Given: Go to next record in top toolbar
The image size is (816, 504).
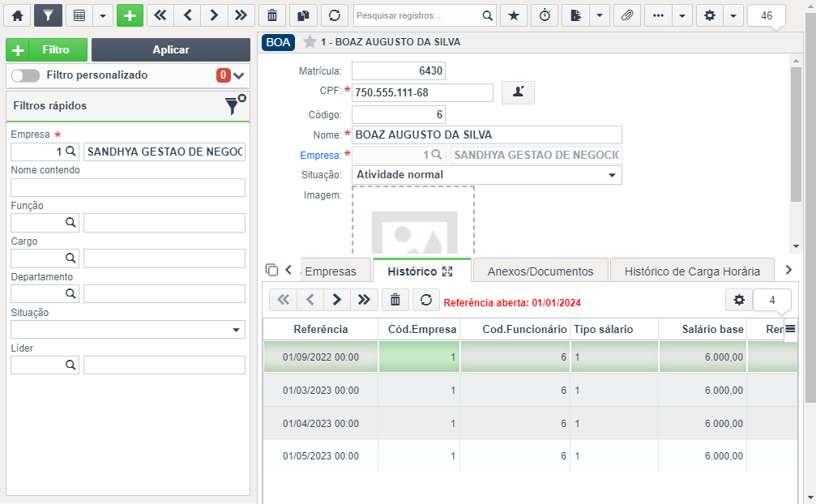Looking at the screenshot, I should (x=214, y=15).
